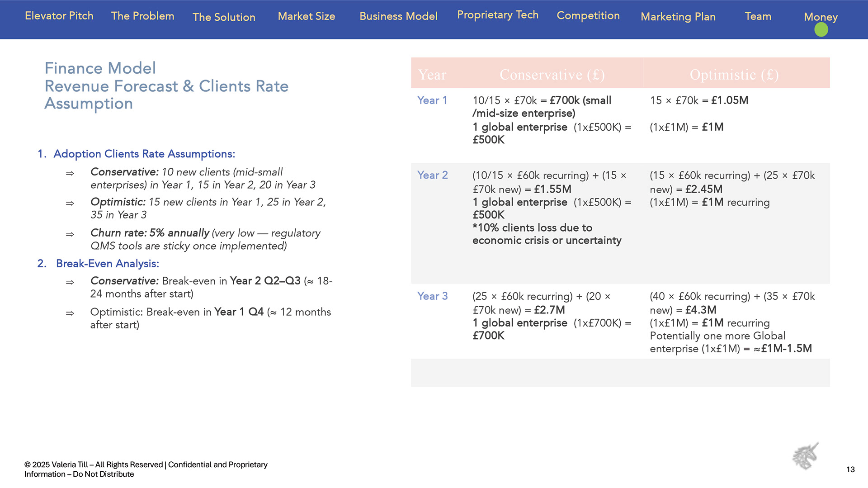Click the £4.3M optimistic Year 3 value
The width and height of the screenshot is (868, 488).
[x=701, y=310]
